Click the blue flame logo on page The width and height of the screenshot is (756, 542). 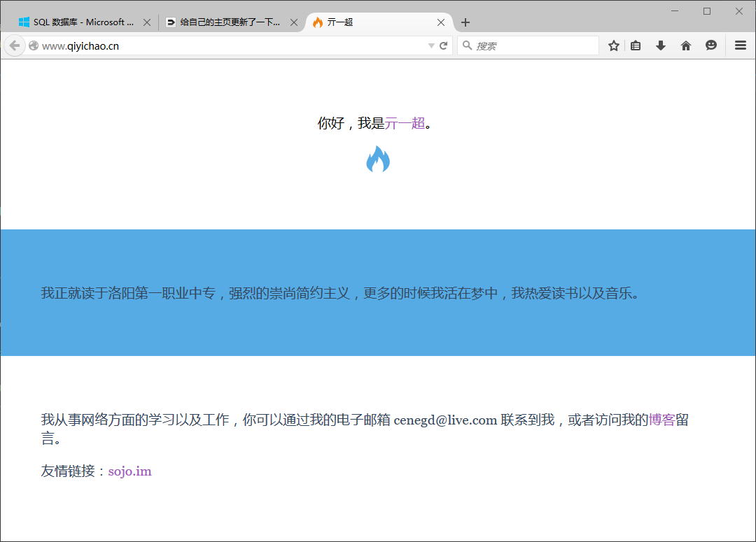click(378, 159)
